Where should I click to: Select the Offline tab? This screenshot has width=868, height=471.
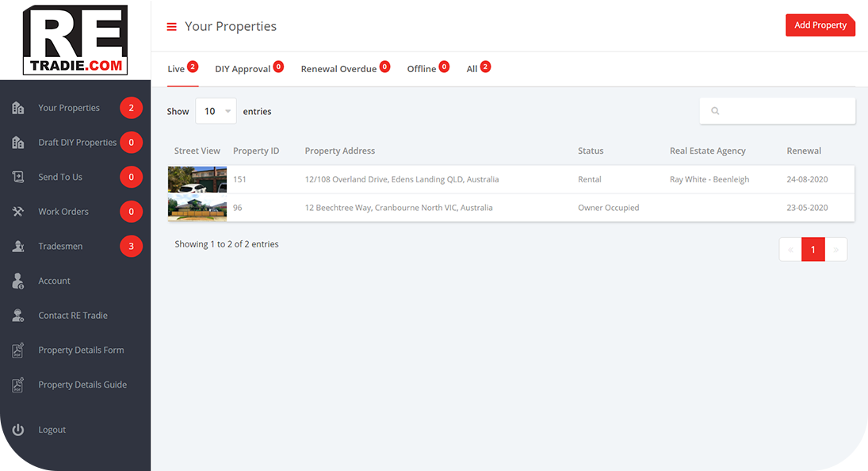coord(421,69)
